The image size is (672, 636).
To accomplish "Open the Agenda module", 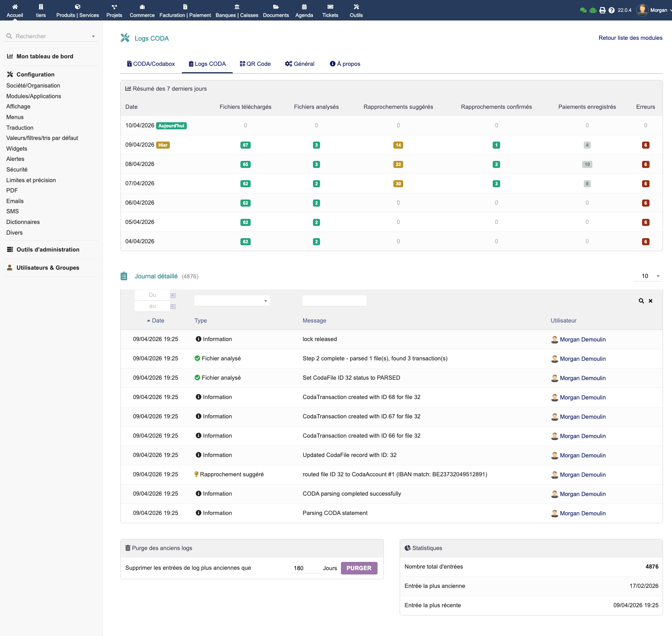I will click(x=304, y=10).
